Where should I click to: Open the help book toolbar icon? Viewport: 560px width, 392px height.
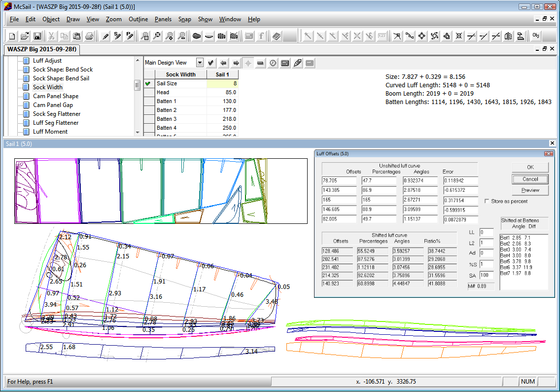point(277,36)
